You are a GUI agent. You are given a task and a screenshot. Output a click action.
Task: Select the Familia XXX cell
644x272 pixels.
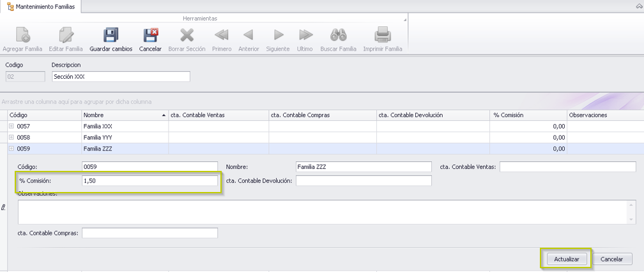[x=125, y=127]
